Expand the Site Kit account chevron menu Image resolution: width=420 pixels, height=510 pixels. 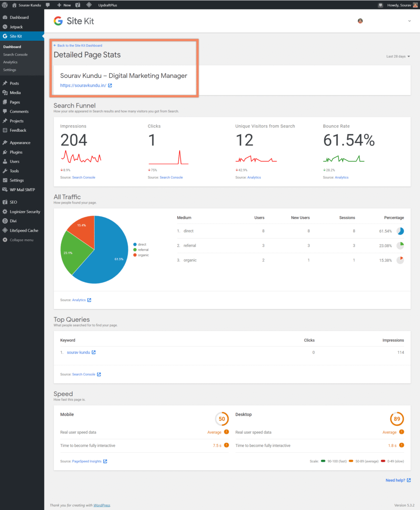tap(409, 21)
